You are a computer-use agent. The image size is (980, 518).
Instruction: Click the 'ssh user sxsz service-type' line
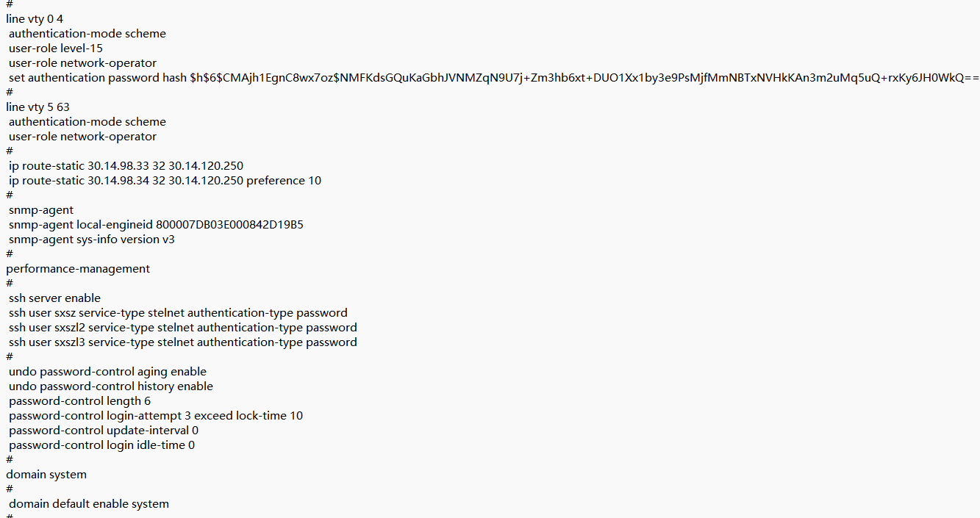click(178, 312)
